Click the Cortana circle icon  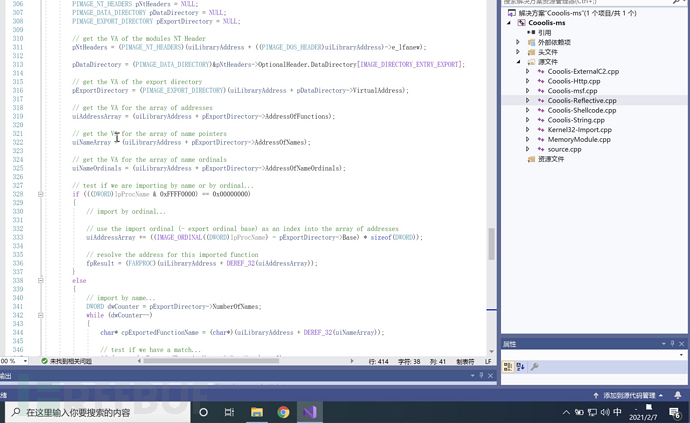[x=203, y=412]
